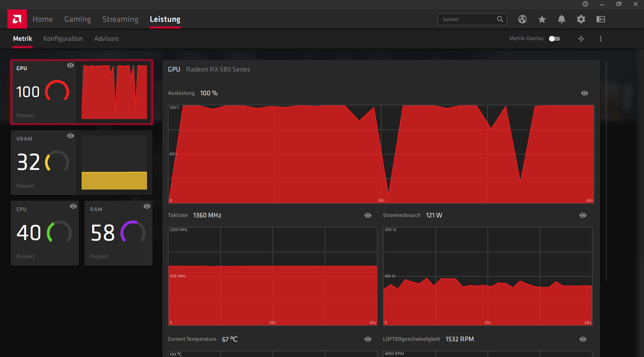This screenshot has width=644, height=357.
Task: Open favorites star icon
Action: click(x=542, y=19)
